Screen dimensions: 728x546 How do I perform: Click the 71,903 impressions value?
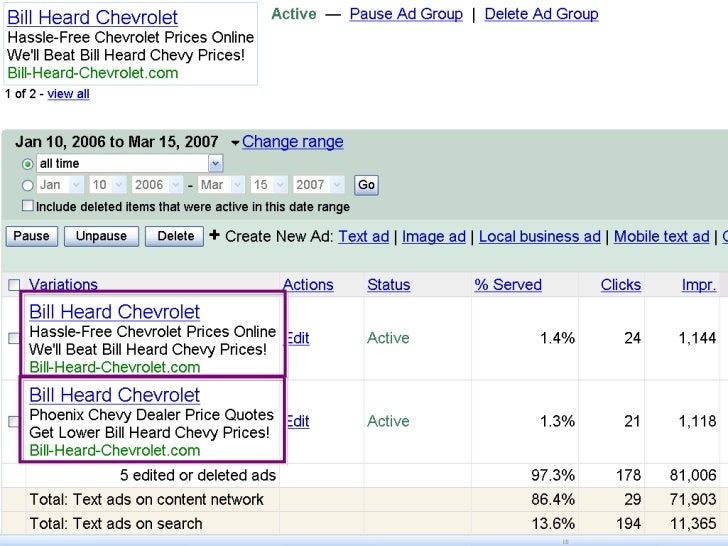pos(693,499)
